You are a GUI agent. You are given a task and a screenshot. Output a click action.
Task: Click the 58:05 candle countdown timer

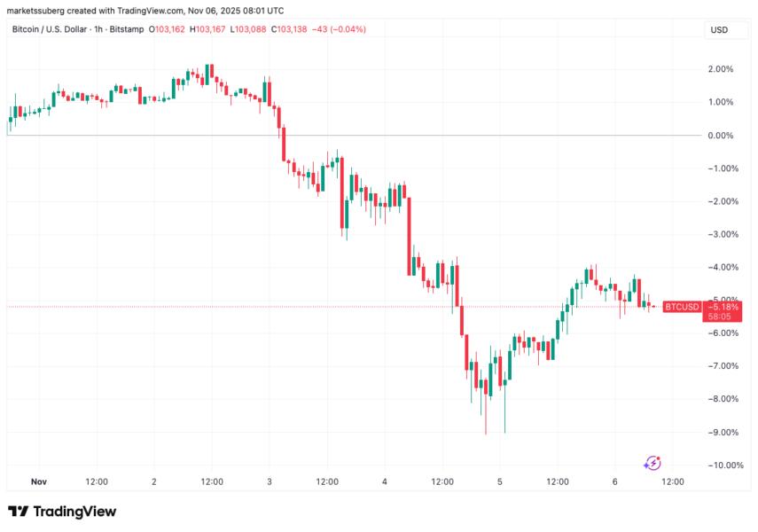click(720, 316)
